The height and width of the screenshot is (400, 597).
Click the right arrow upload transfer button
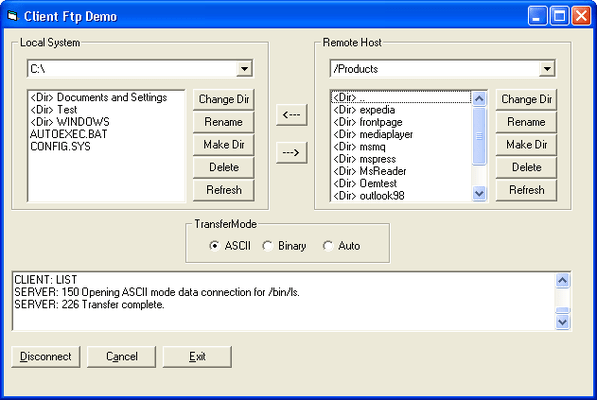pyautogui.click(x=292, y=153)
